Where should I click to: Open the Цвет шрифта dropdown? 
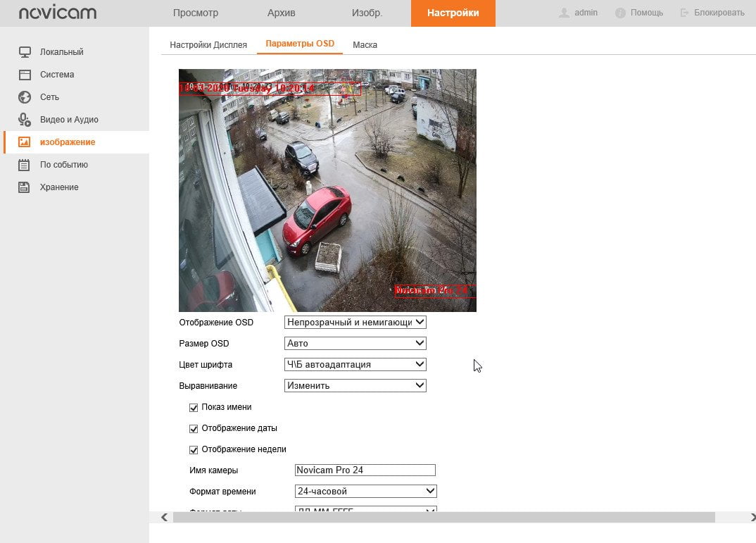point(355,365)
